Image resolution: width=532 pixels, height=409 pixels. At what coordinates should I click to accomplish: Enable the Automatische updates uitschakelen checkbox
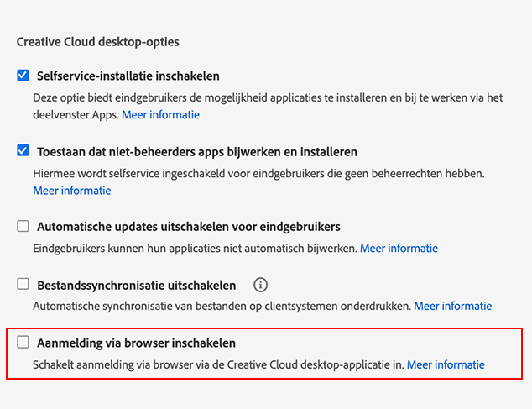(23, 227)
